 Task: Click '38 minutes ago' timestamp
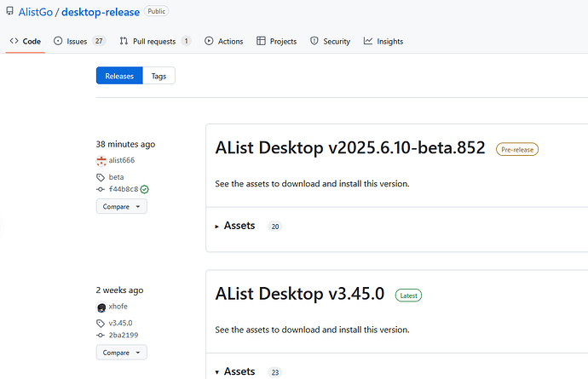[x=125, y=144]
